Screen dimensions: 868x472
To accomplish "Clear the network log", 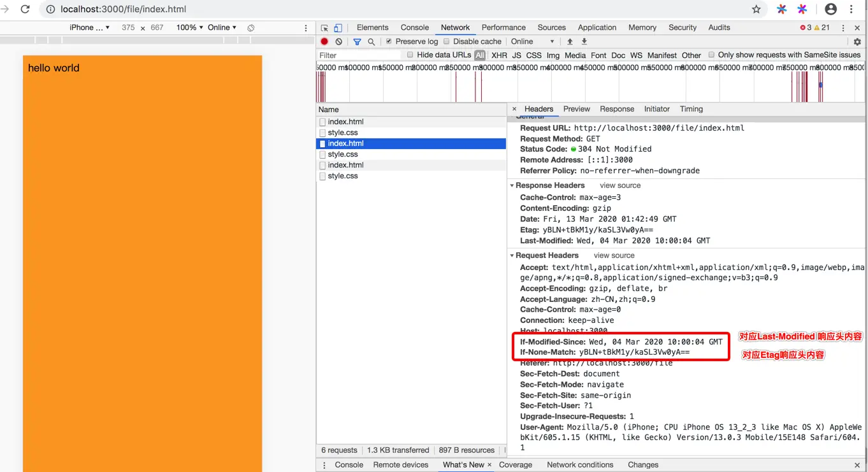I will [339, 41].
